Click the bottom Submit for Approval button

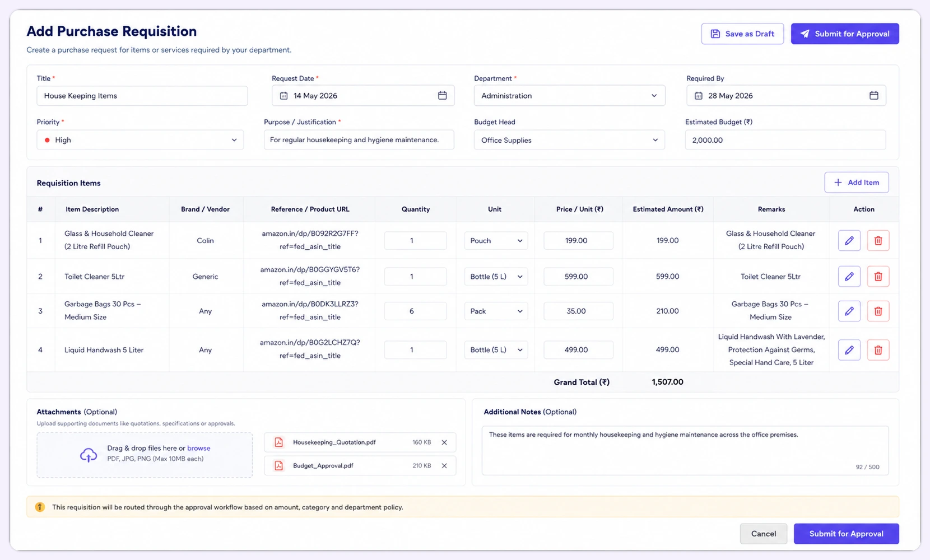[x=846, y=534]
